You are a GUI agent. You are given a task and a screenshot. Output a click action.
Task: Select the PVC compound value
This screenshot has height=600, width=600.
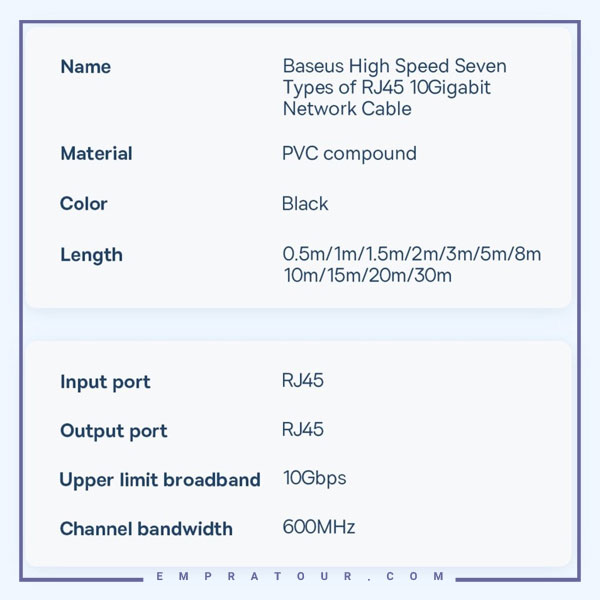(349, 154)
